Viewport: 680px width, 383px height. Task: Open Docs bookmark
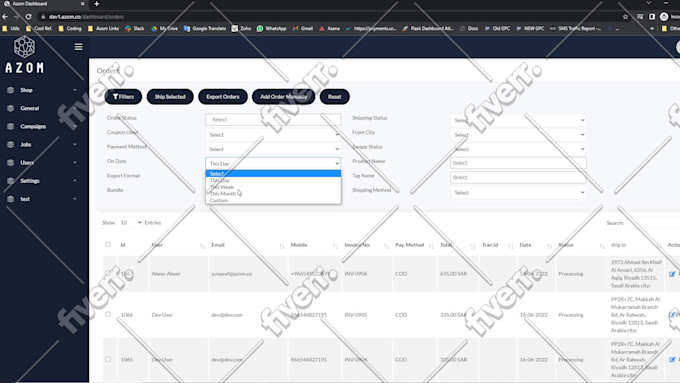pos(469,29)
